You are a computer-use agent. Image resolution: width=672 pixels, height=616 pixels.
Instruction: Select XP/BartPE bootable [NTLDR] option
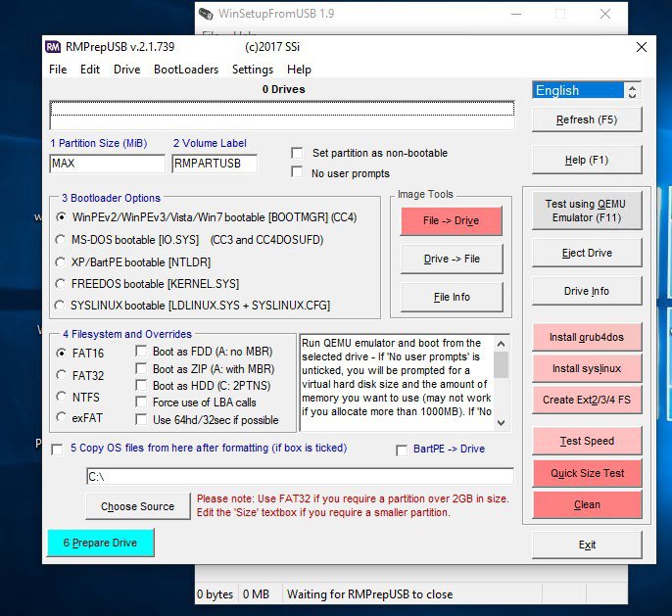click(61, 261)
